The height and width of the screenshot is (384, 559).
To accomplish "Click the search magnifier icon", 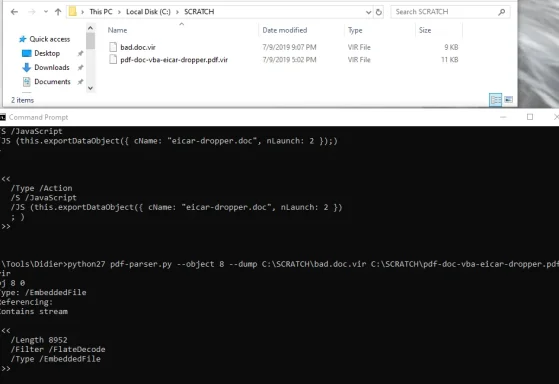I will (502, 12).
